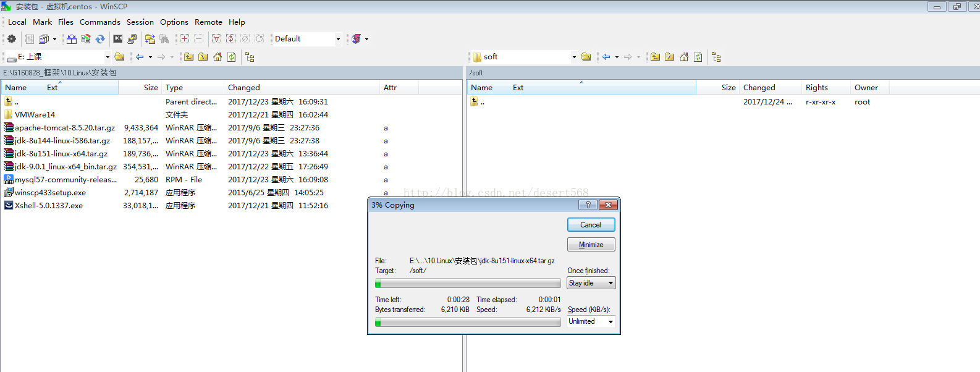
Task: Expand remote back history arrow dropdown
Action: 617,57
